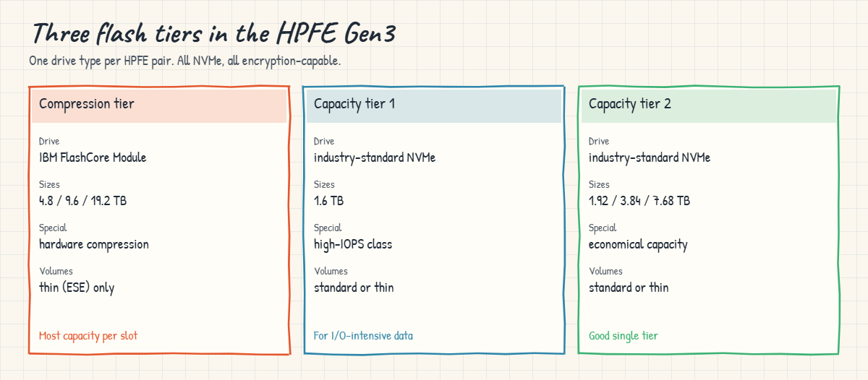Click 'industry-standard NVMe' in Capacity tier 2
The height and width of the screenshot is (380, 868).
point(650,157)
